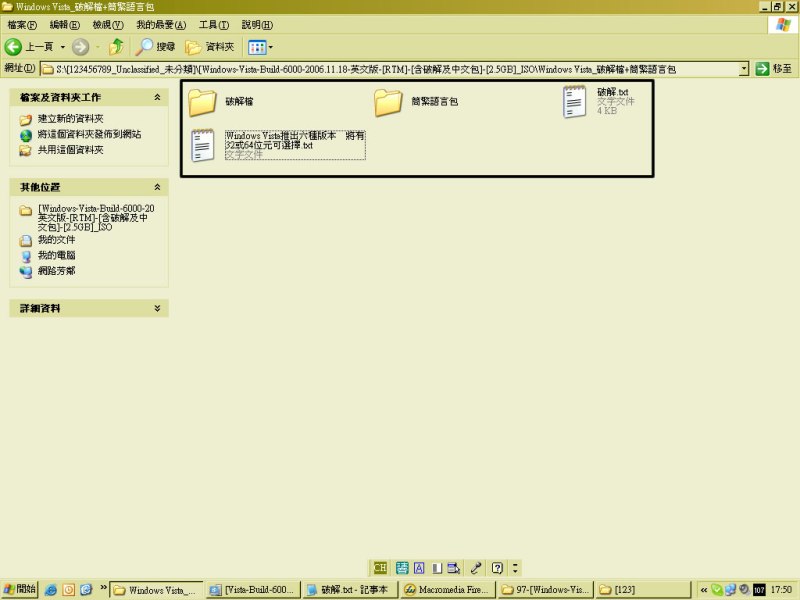The image size is (800, 600).
Task: Collapse the 檔案及資料夾工作 panel
Action: click(157, 97)
